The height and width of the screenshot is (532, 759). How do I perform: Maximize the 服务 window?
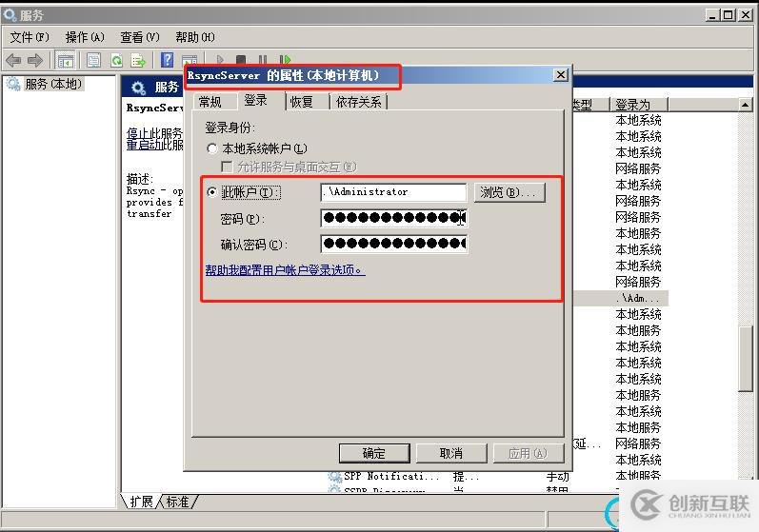pyautogui.click(x=729, y=15)
